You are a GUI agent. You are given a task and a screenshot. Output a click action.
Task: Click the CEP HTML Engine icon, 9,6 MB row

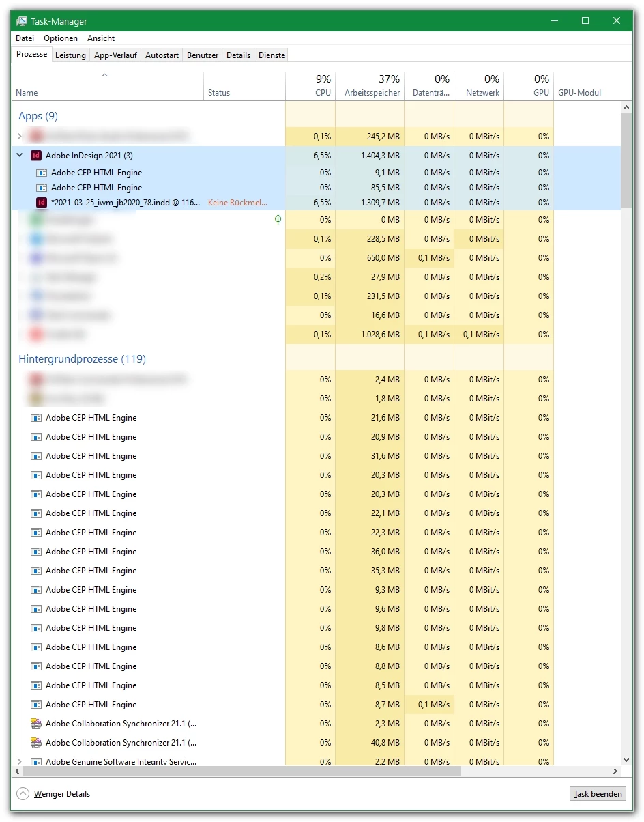[x=36, y=609]
